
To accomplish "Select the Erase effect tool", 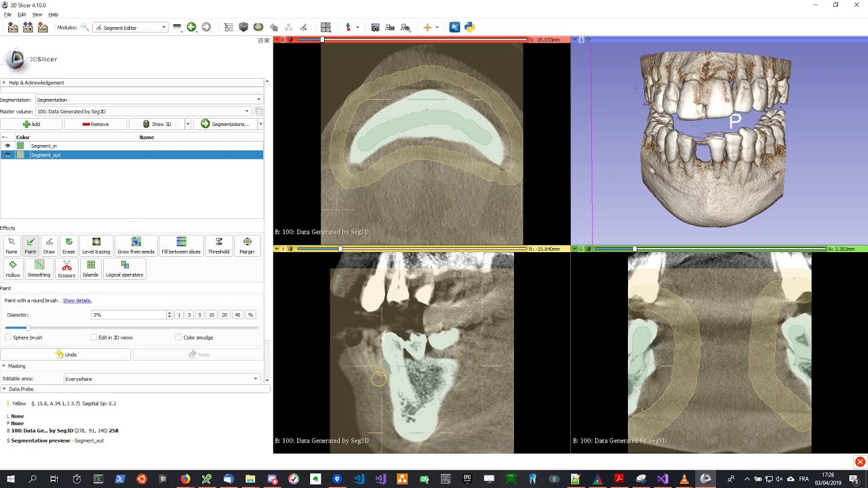I will tap(68, 245).
